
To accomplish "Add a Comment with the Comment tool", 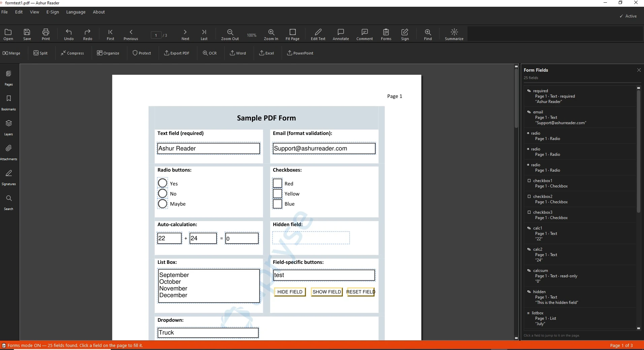I will click(364, 34).
